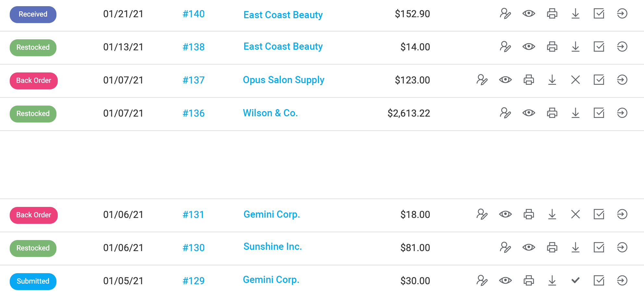
Task: Click the East Coast Beauty vendor on order #140
Action: coord(283,15)
